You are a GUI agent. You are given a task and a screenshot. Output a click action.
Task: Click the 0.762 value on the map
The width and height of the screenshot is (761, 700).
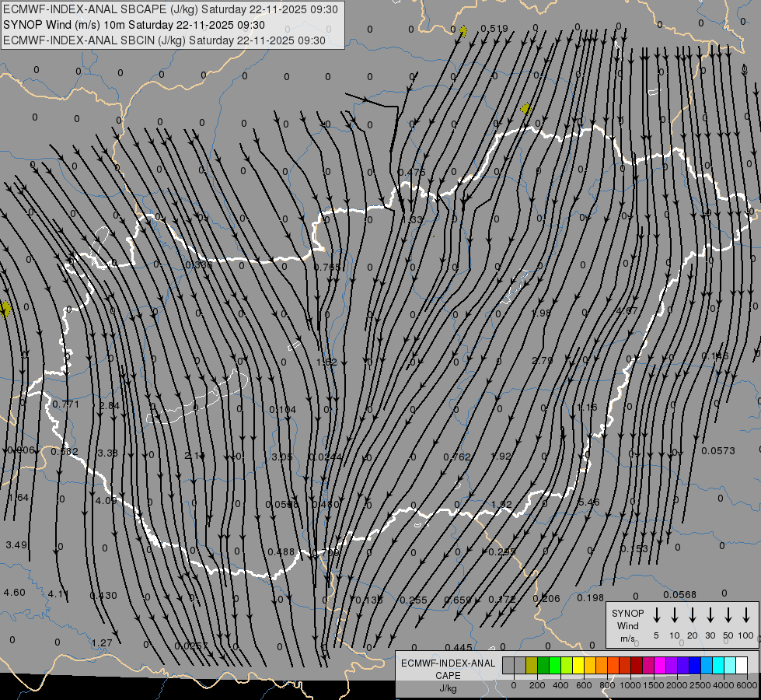(x=457, y=457)
